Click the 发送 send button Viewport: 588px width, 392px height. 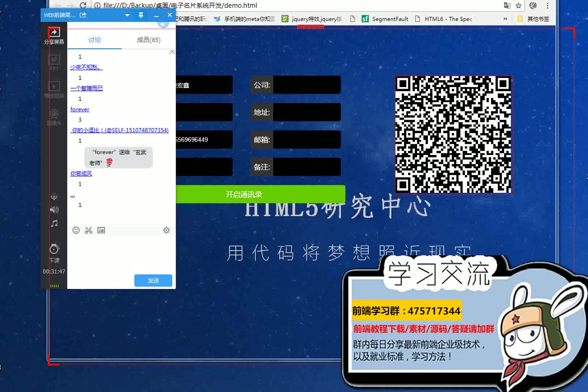pos(153,280)
